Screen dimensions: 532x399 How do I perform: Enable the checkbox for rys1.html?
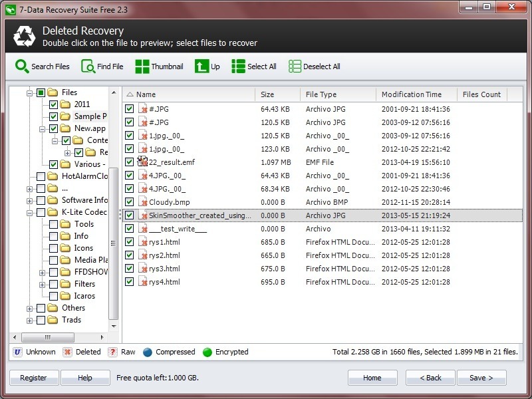click(x=128, y=241)
